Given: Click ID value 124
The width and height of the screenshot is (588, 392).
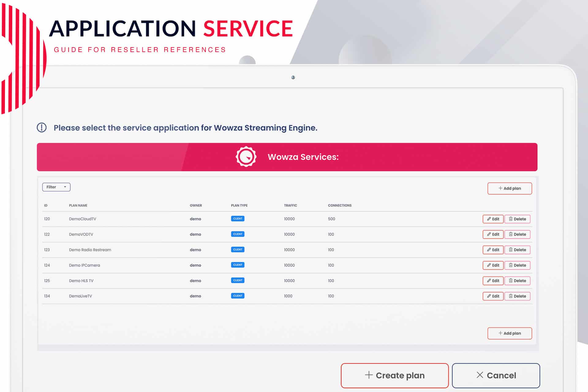Looking at the screenshot, I should (47, 265).
